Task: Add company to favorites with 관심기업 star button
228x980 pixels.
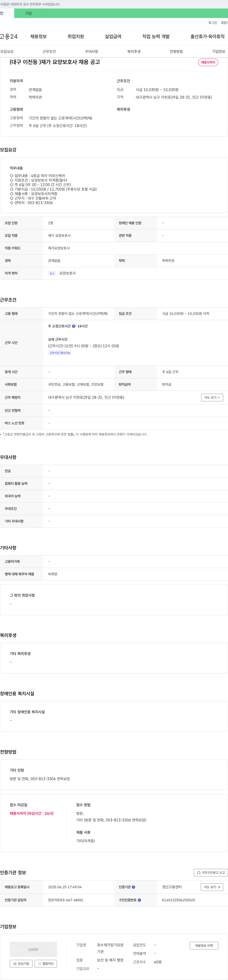Action: coord(21,964)
